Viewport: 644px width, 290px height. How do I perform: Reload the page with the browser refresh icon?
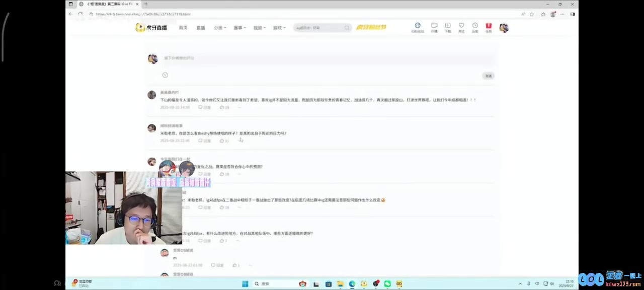[x=80, y=14]
